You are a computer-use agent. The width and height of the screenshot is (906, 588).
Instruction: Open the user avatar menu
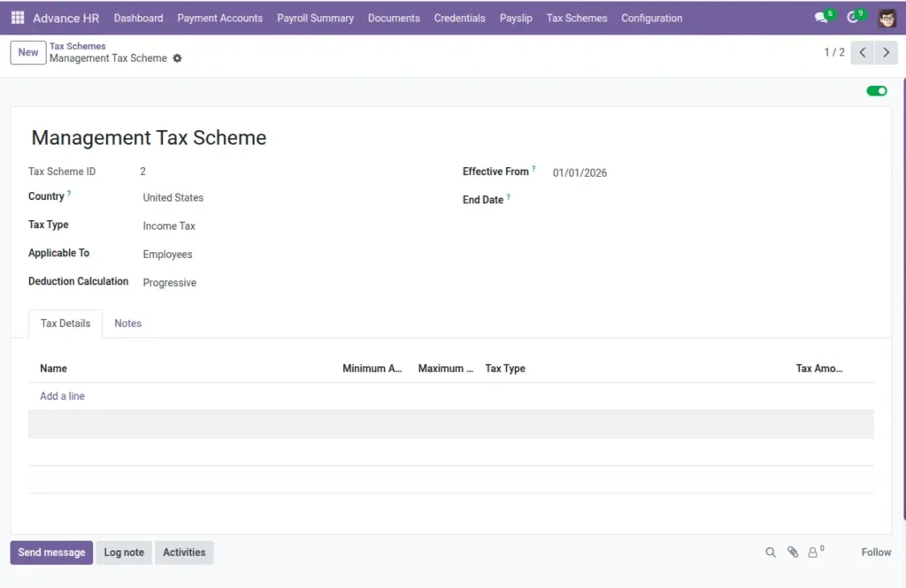[x=887, y=18]
